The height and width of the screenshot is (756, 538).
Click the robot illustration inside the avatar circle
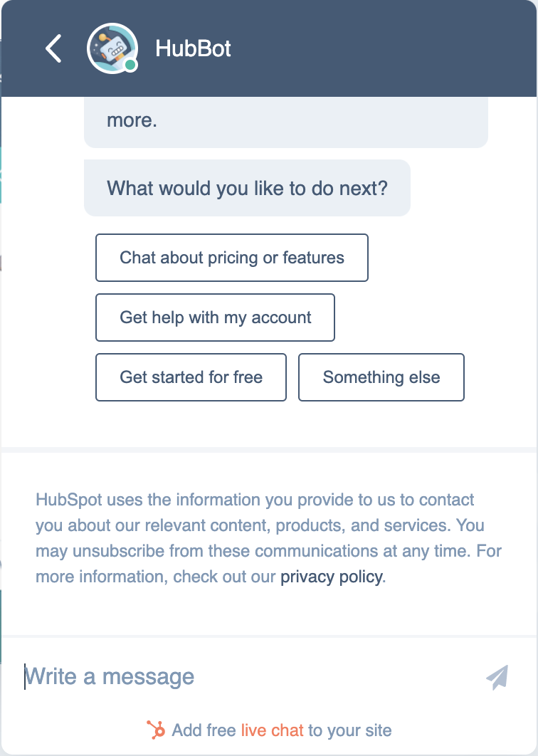pyautogui.click(x=112, y=46)
